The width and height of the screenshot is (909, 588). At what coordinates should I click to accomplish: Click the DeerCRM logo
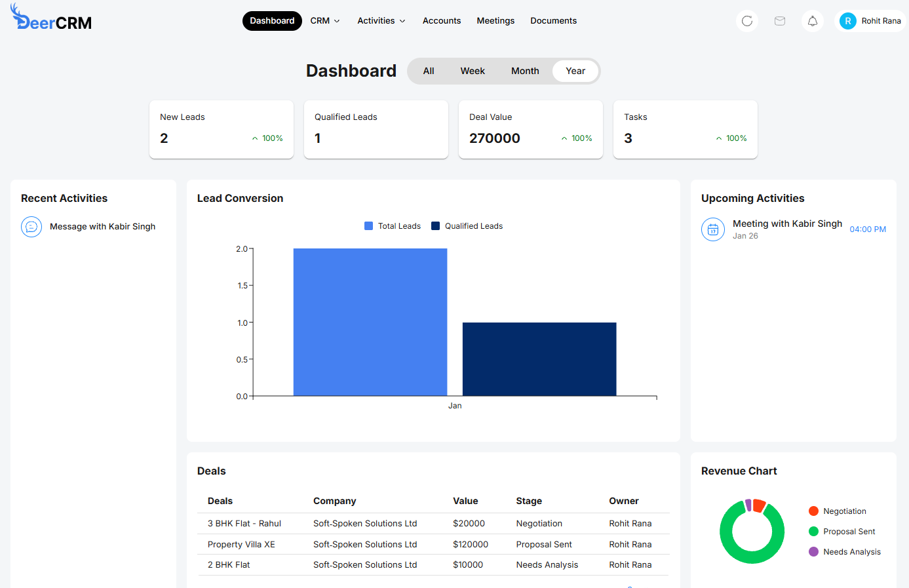point(50,18)
